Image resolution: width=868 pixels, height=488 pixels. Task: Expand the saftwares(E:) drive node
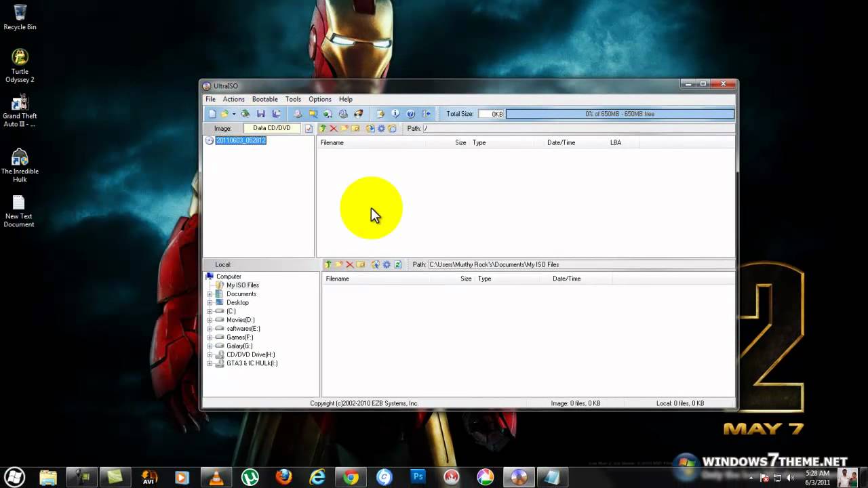pos(210,329)
